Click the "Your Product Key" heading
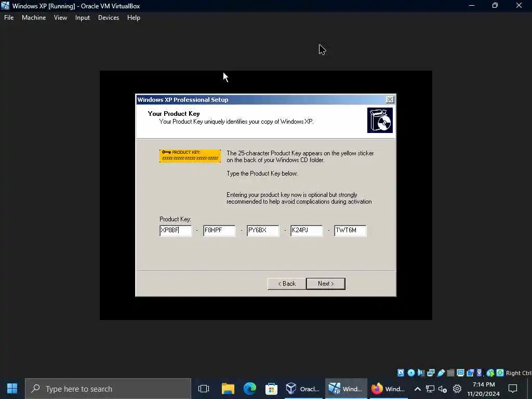The image size is (532, 399). pos(174,114)
